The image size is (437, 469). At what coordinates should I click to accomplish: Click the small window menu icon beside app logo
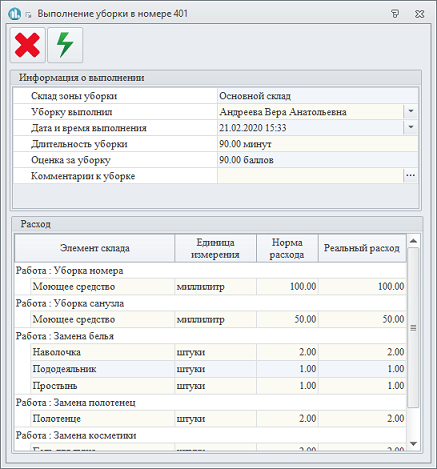pos(28,15)
